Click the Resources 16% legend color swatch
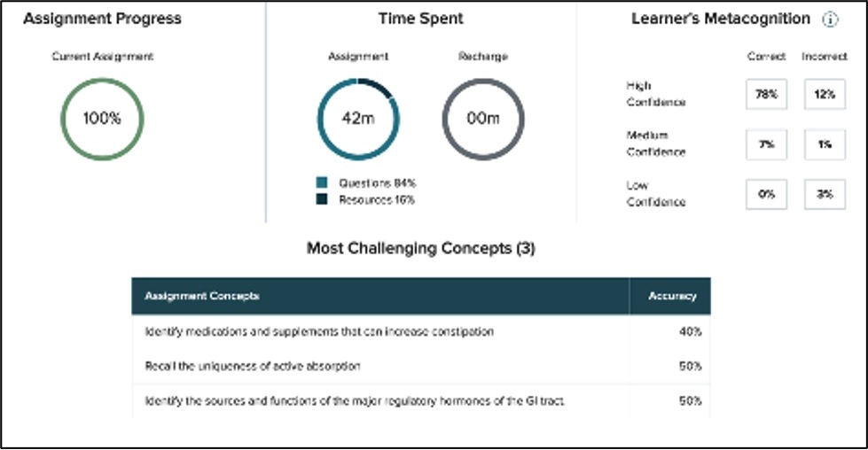Screen dimensions: 868x450 [323, 200]
